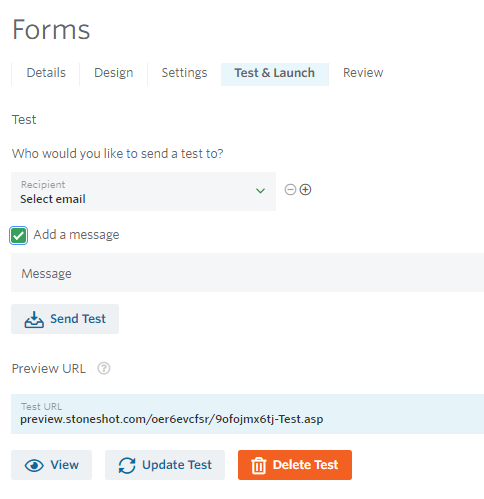Uncheck the Add a message checkbox
Screen dimensions: 484x499
coord(19,236)
